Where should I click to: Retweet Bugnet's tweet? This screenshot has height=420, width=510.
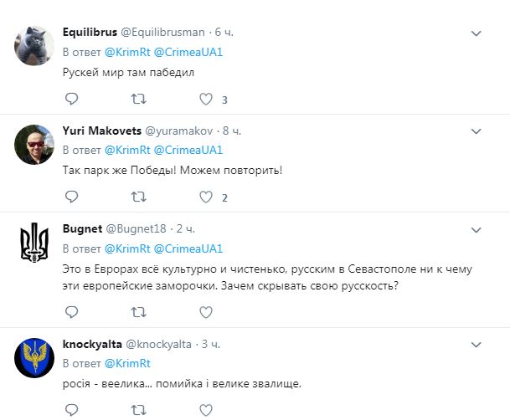[x=138, y=311]
